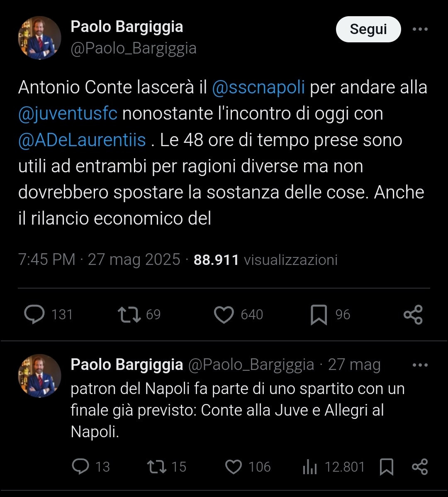
Task: Bookmark the main tweet with 96 saves
Action: (319, 314)
